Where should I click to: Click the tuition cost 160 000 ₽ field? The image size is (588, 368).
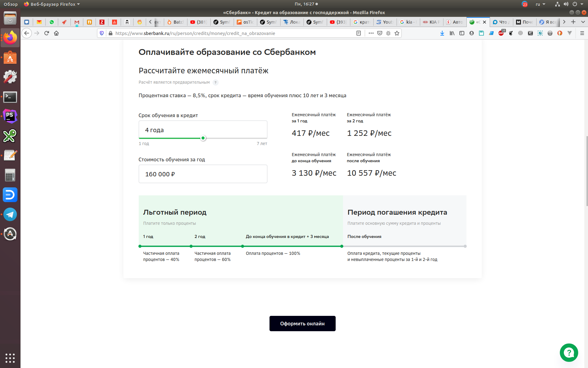203,174
